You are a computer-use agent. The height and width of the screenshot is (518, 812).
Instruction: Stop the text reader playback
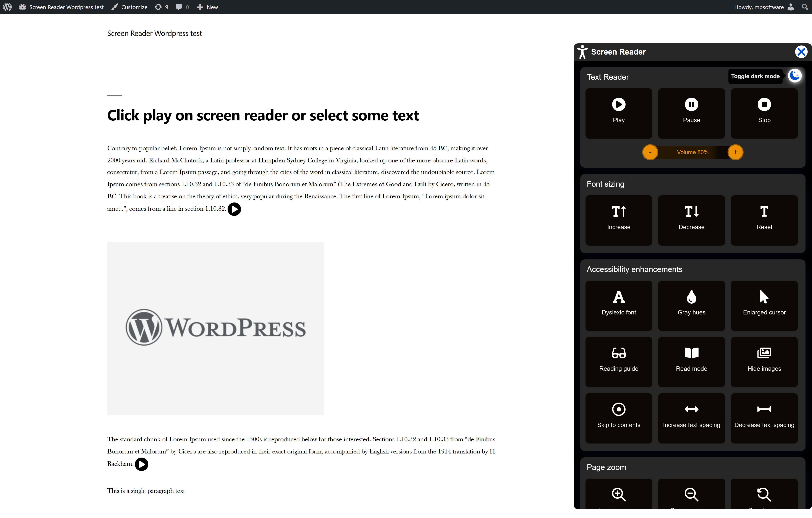764,113
